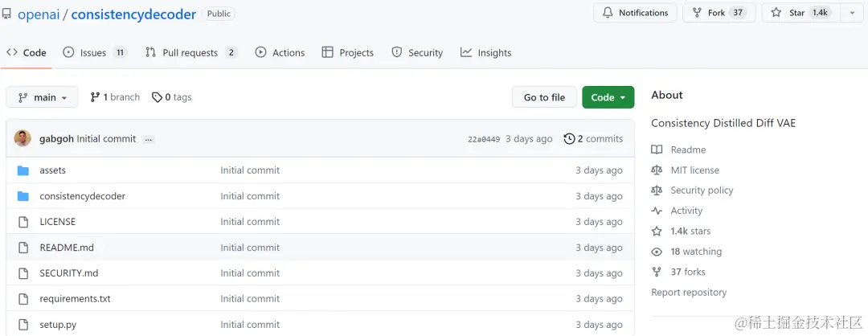Open the Pull requests tab
Screen dimensions: 868x336
[x=191, y=52]
